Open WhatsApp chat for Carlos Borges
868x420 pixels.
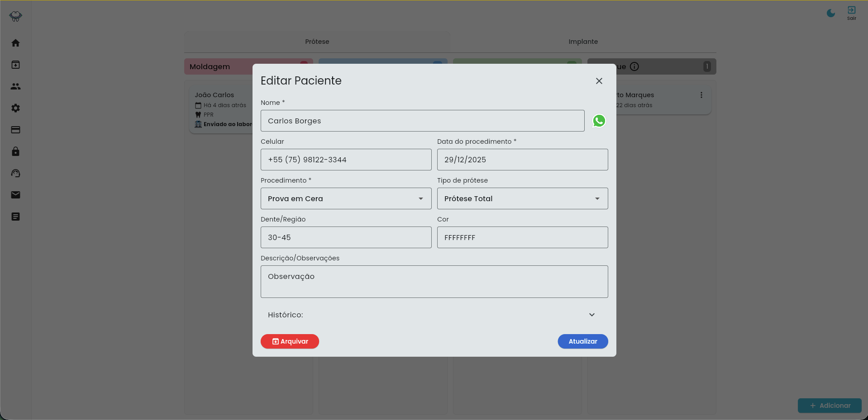[x=599, y=121]
